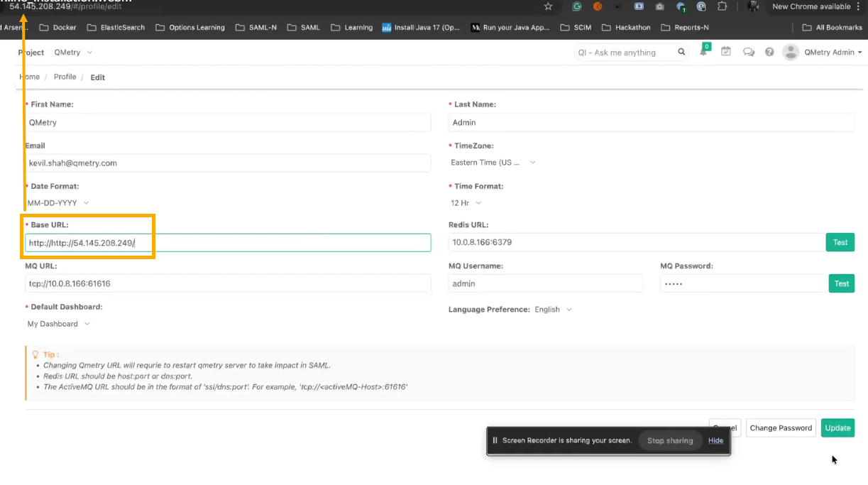The image size is (868, 485).
Task: Focus the Email field
Action: pos(228,163)
